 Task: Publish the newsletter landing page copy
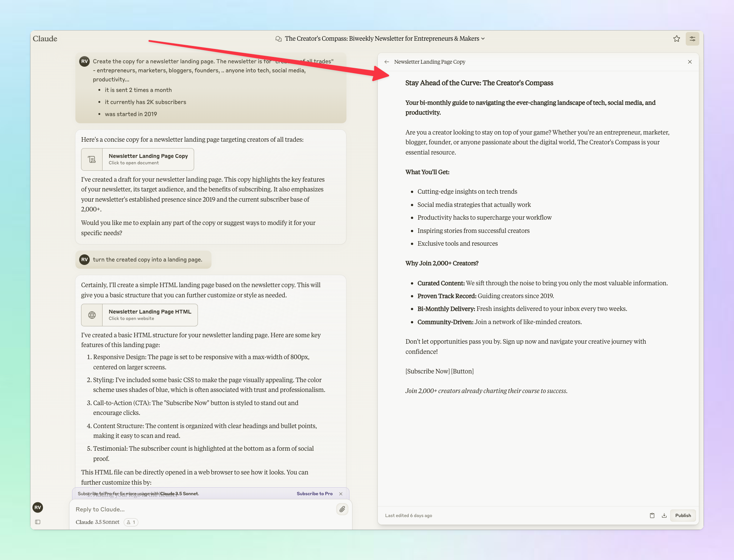point(683,515)
